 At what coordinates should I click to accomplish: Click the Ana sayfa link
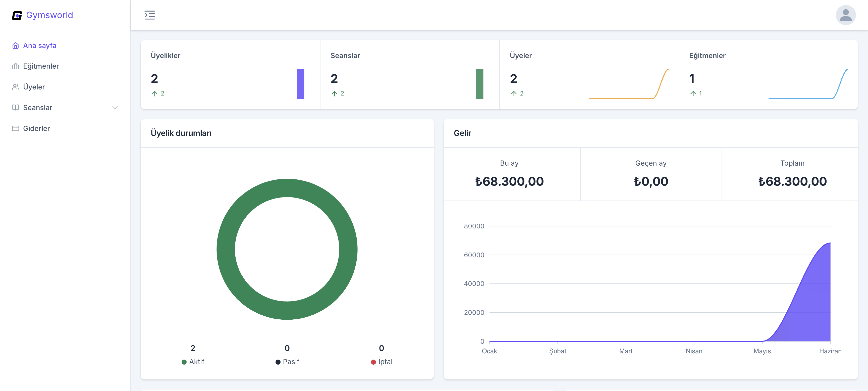39,45
